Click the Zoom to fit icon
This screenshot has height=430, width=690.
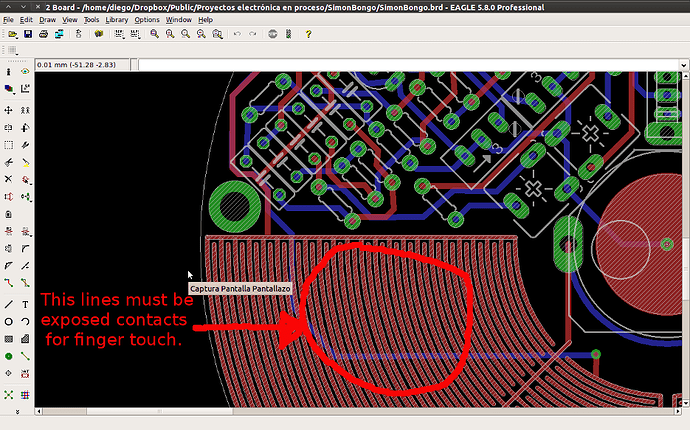coord(155,34)
